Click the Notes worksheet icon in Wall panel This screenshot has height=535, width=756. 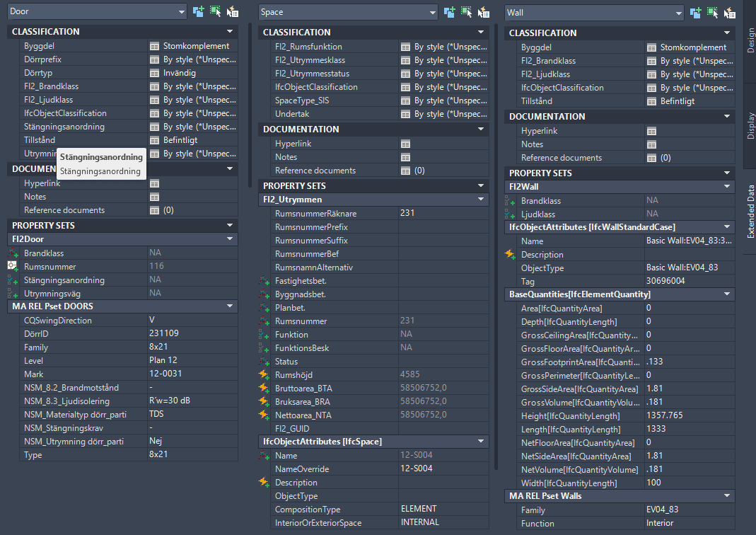651,145
